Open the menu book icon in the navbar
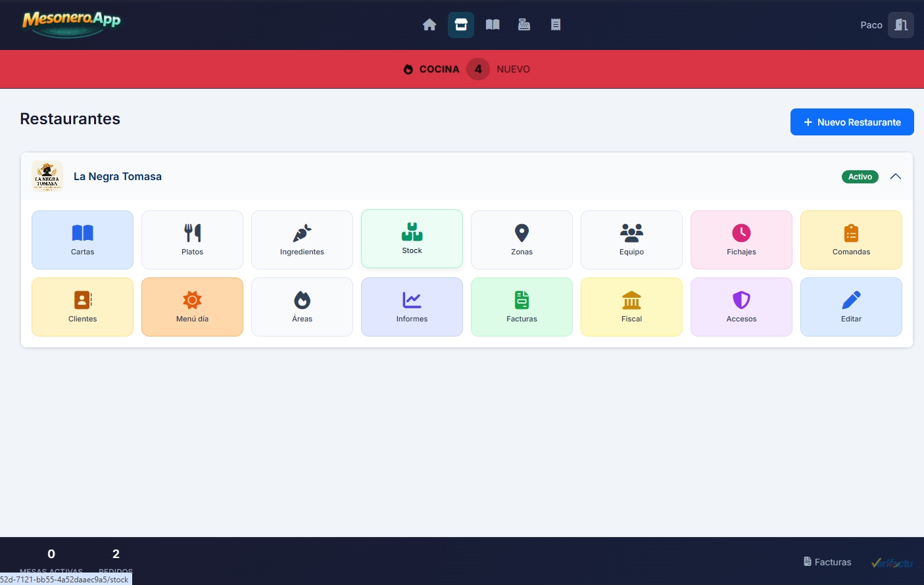Viewport: 924px width, 585px height. click(x=492, y=24)
